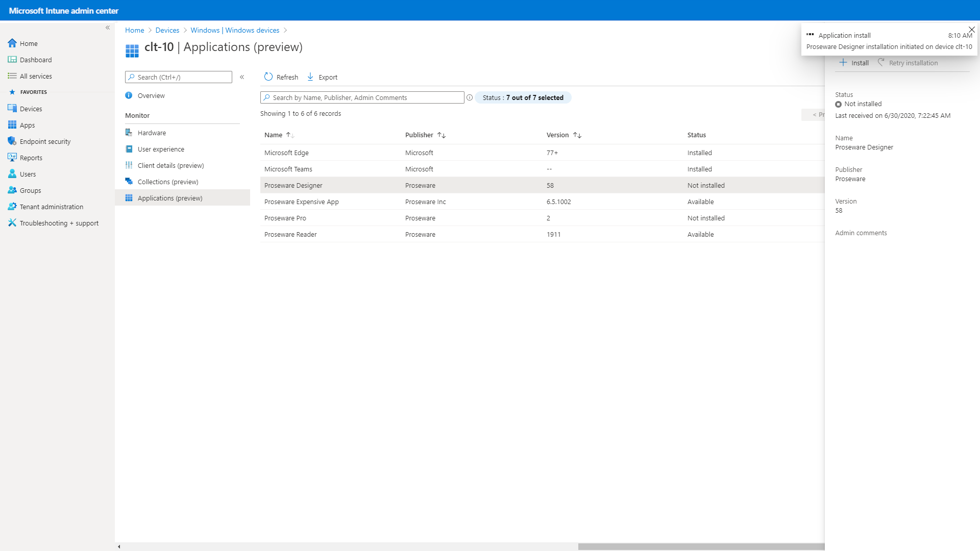Open Endpoint security from sidebar
This screenshot has width=980, height=551.
click(45, 141)
